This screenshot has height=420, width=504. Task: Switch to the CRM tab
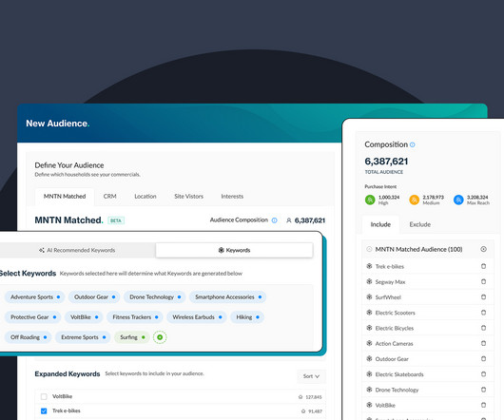[x=110, y=197]
